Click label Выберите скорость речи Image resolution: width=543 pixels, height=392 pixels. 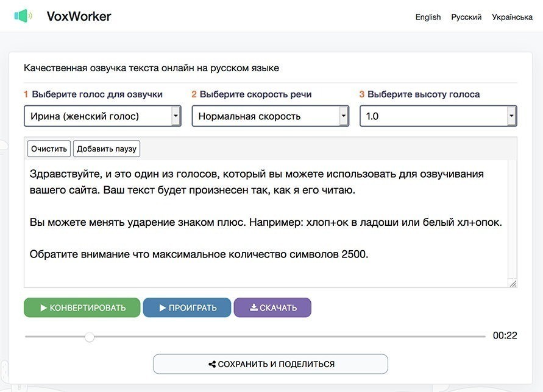pos(255,94)
